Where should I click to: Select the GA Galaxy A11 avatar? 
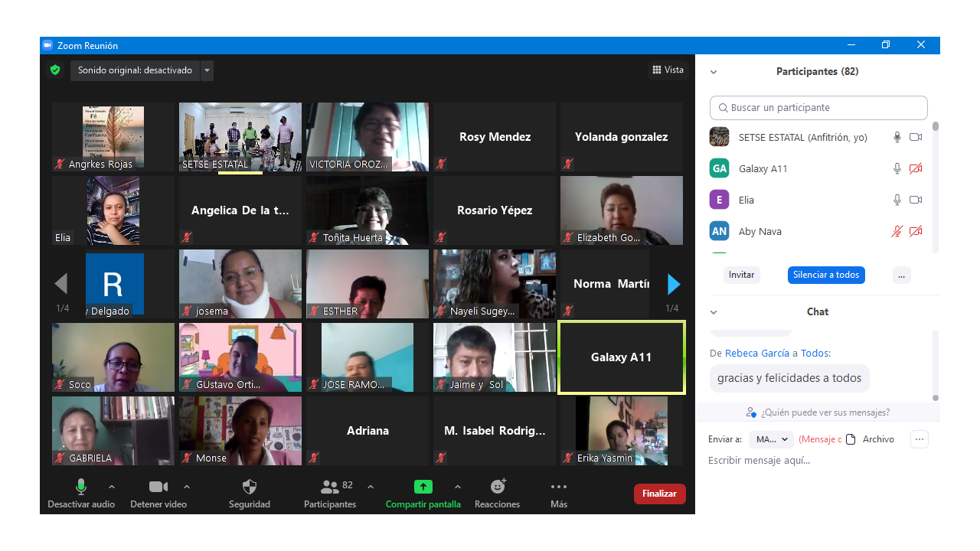[x=719, y=168]
